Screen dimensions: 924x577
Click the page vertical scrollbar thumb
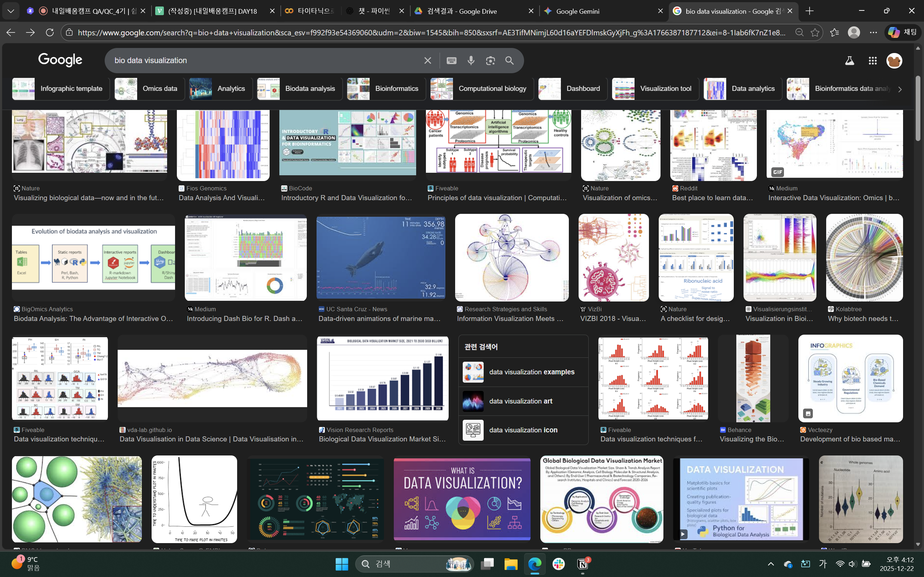[918, 109]
